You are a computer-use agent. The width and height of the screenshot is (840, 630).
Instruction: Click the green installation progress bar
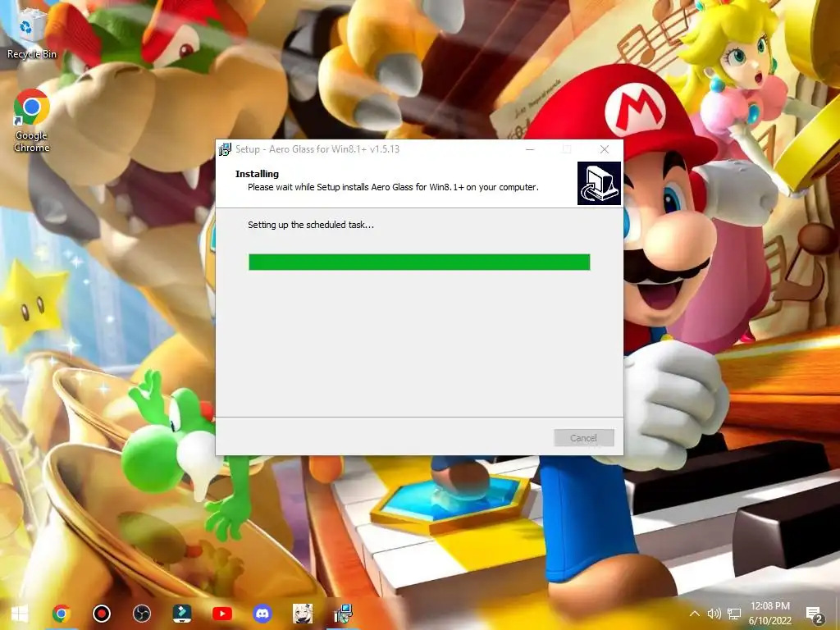[419, 262]
